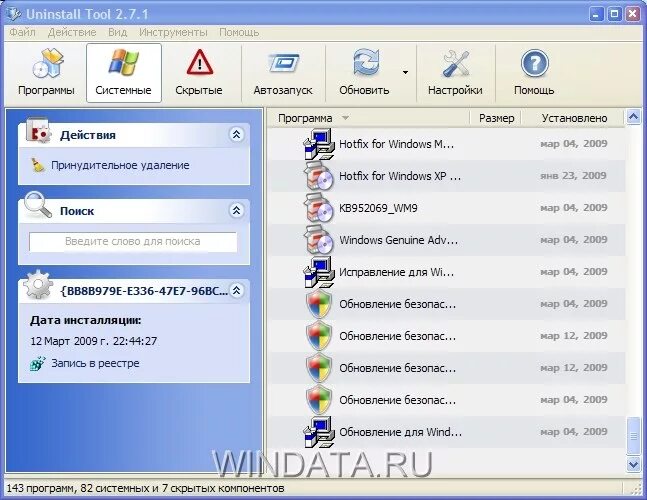Show hidden items via Скрытые warning icon

199,62
